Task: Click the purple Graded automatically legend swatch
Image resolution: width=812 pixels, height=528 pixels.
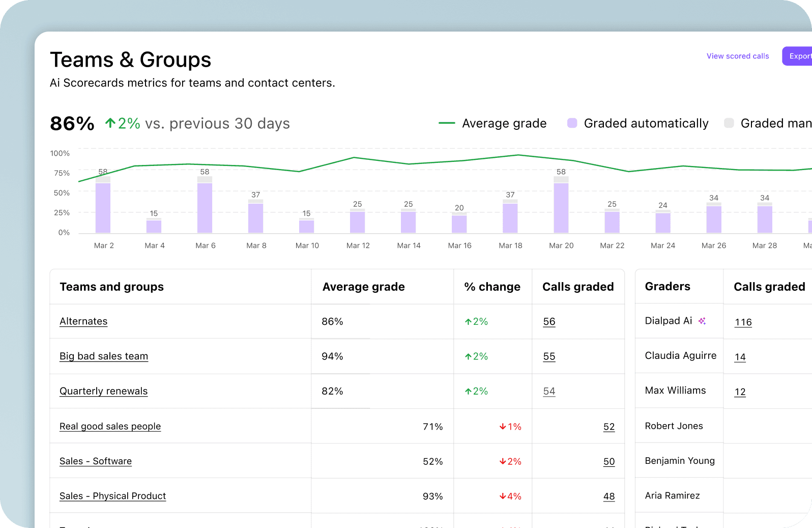Action: 572,123
